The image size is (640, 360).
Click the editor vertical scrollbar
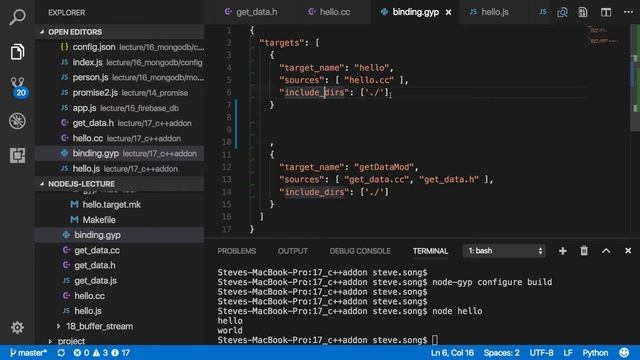click(x=635, y=78)
